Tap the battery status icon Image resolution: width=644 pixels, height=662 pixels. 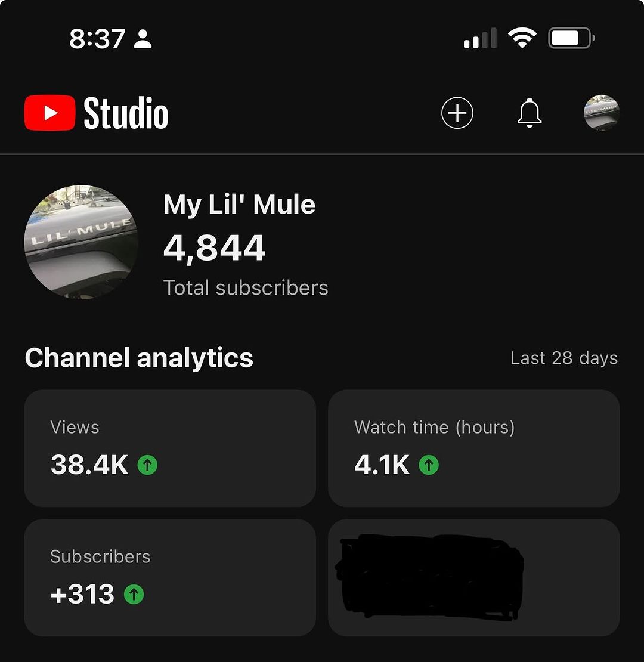click(x=571, y=39)
